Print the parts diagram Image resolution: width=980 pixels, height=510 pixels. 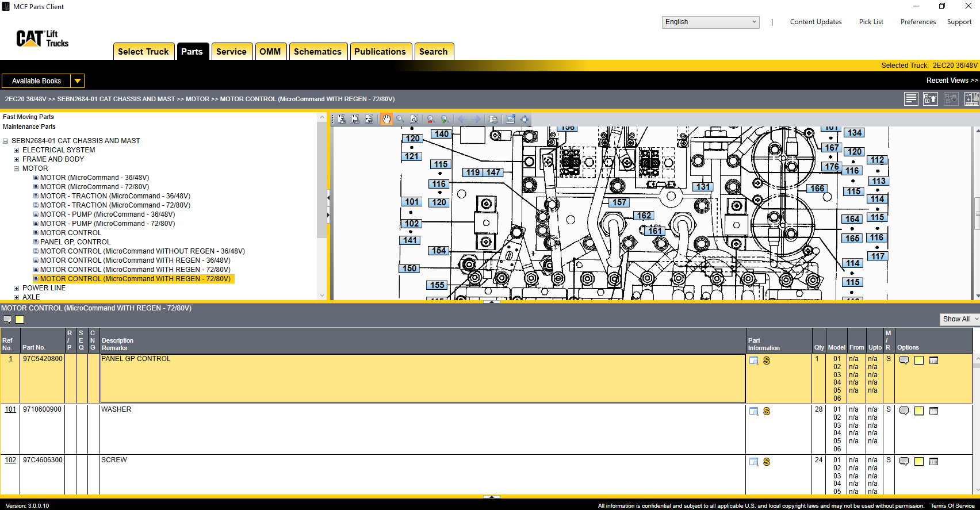point(493,119)
